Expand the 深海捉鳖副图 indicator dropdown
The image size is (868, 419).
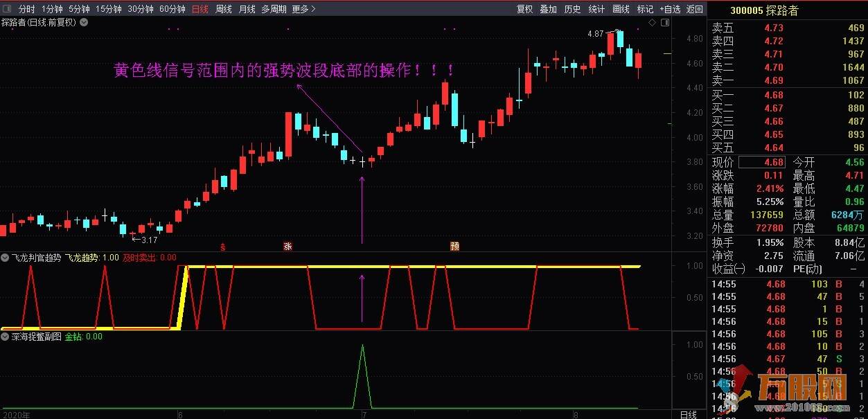pos(6,337)
